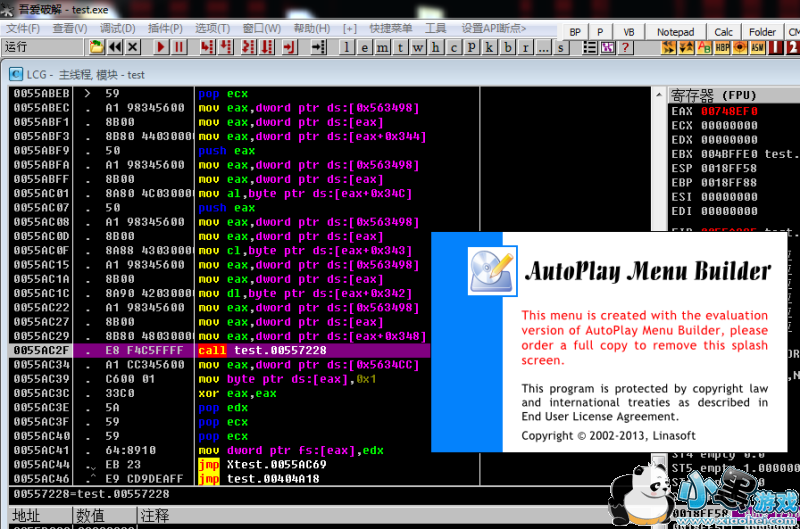Open the 调试(D) debug menu
The width and height of the screenshot is (800, 529).
pyautogui.click(x=117, y=28)
